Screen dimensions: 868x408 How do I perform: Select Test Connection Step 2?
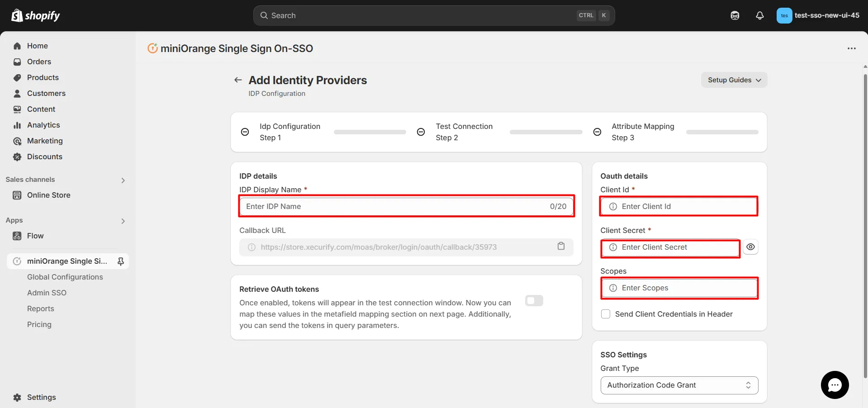(x=464, y=132)
